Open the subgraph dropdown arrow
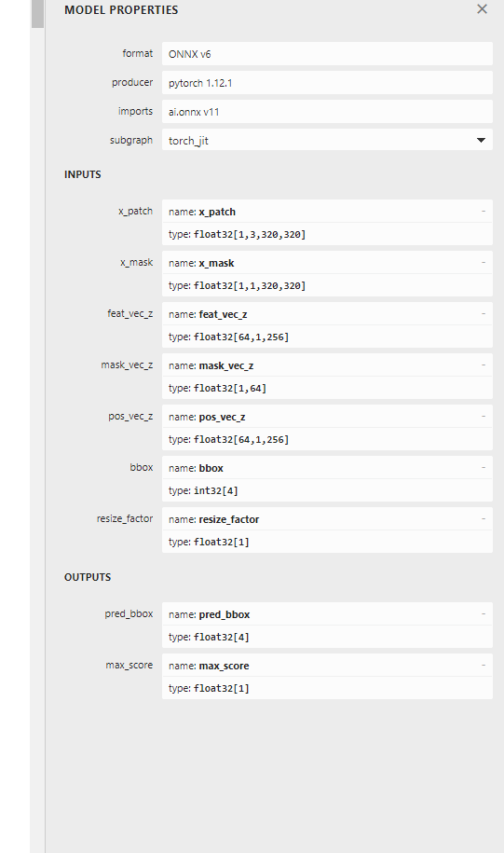The width and height of the screenshot is (504, 853). coord(481,141)
